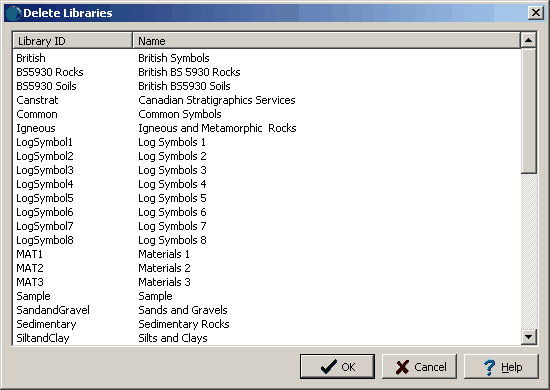
Task: Select the MAT2 library row
Action: tap(267, 268)
